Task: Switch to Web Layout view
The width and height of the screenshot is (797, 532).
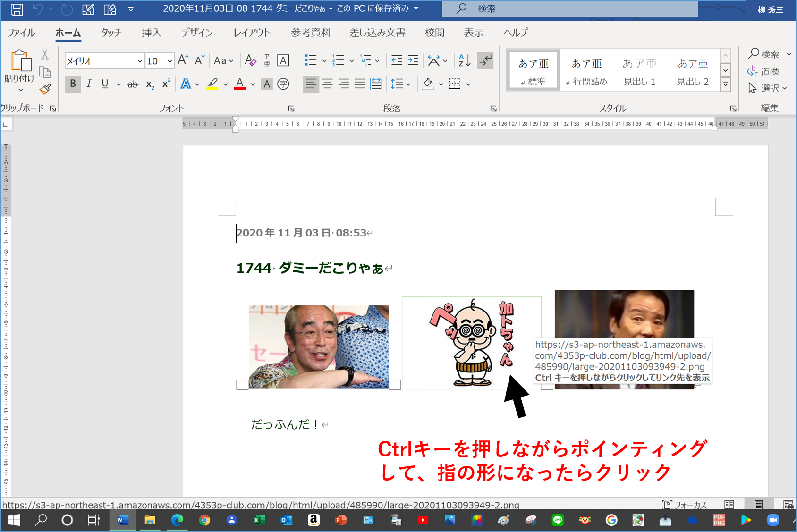Action: pyautogui.click(x=788, y=504)
